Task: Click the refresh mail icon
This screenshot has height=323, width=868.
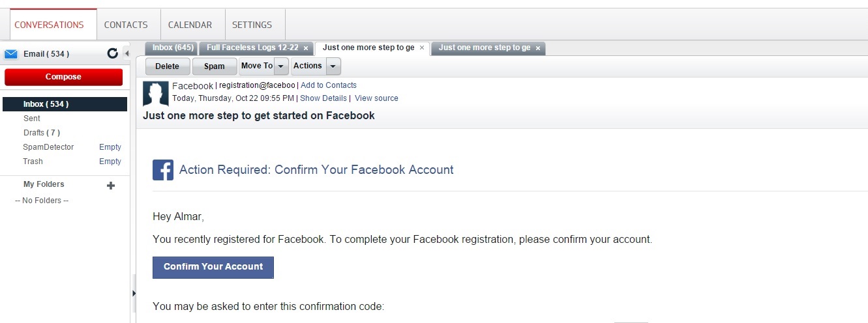Action: click(112, 54)
